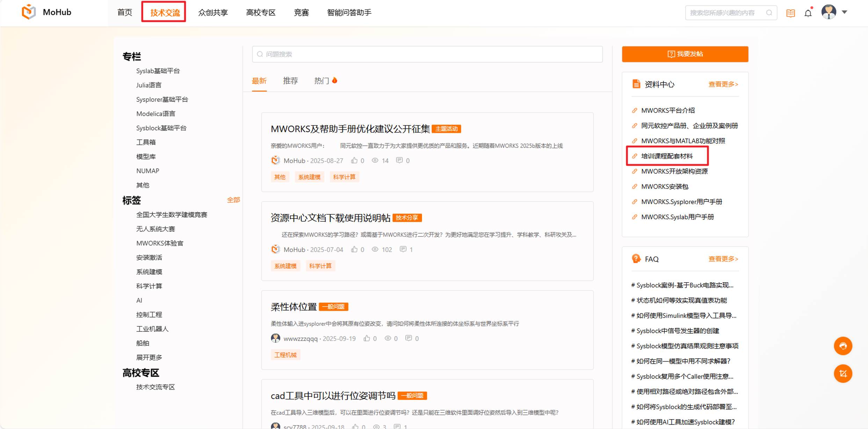
Task: Click comment icon on 资源中心文档下载使用说明帖
Action: 403,249
